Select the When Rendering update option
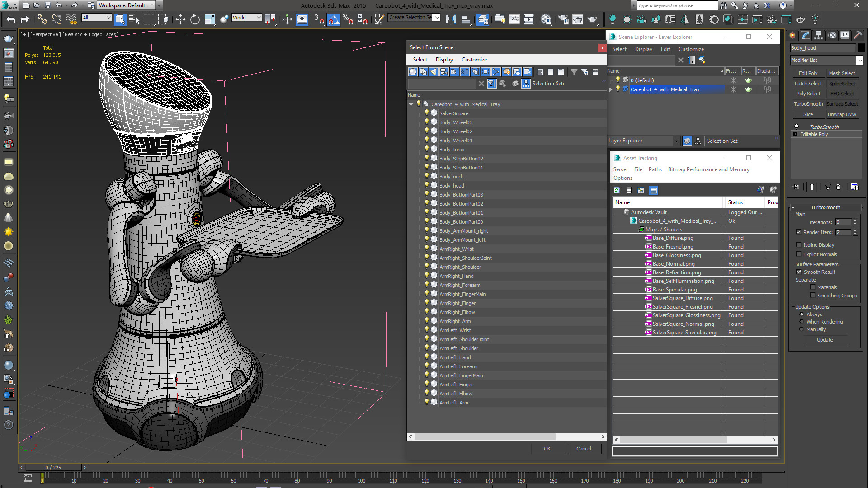Viewport: 868px width, 488px height. pyautogui.click(x=802, y=322)
